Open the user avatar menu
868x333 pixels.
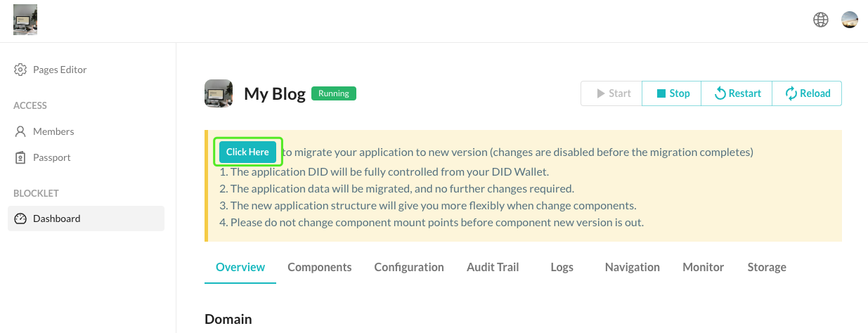tap(850, 20)
